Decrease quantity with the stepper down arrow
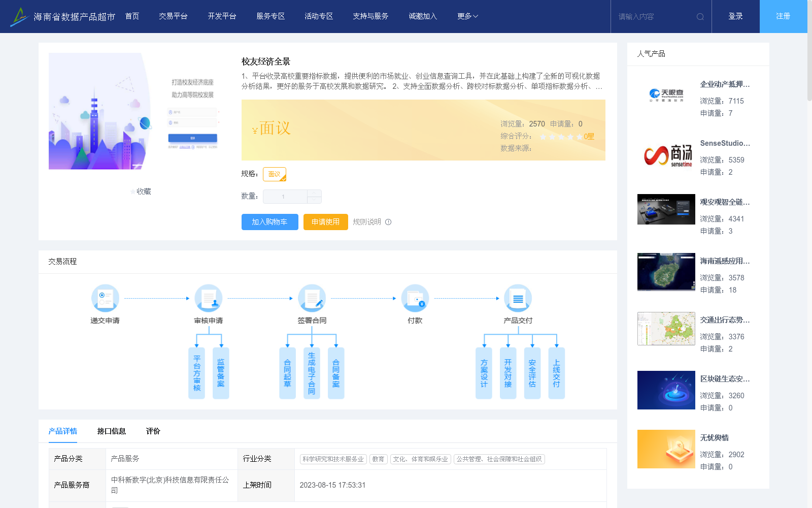The width and height of the screenshot is (812, 508). pyautogui.click(x=314, y=200)
